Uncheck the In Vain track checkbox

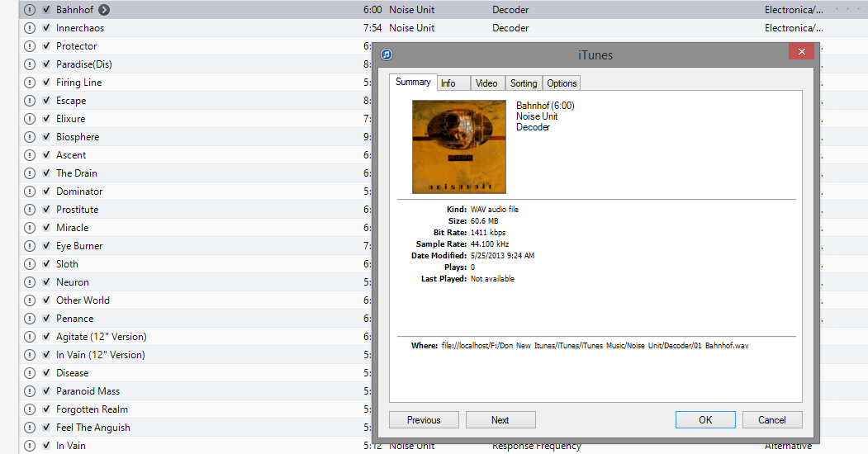point(46,445)
